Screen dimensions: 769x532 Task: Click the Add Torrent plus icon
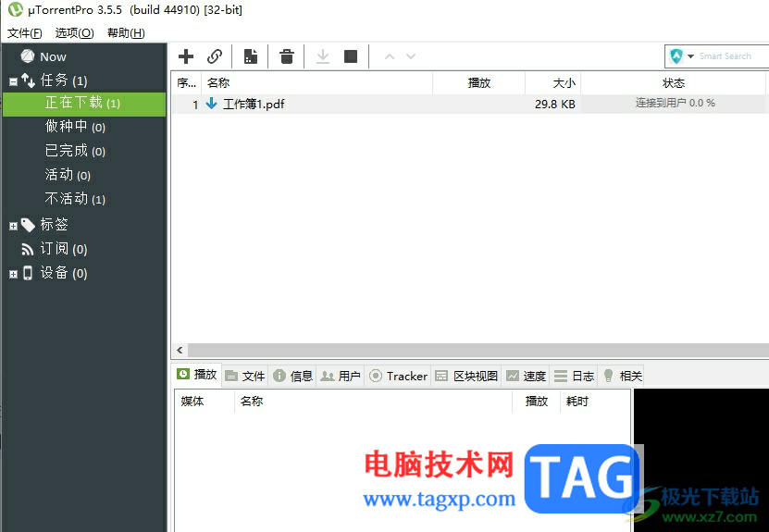click(x=186, y=56)
